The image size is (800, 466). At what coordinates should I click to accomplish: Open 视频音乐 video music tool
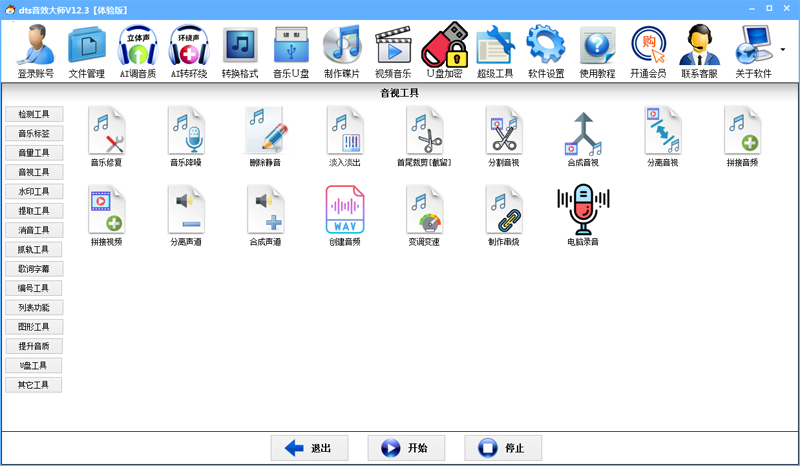pos(393,52)
